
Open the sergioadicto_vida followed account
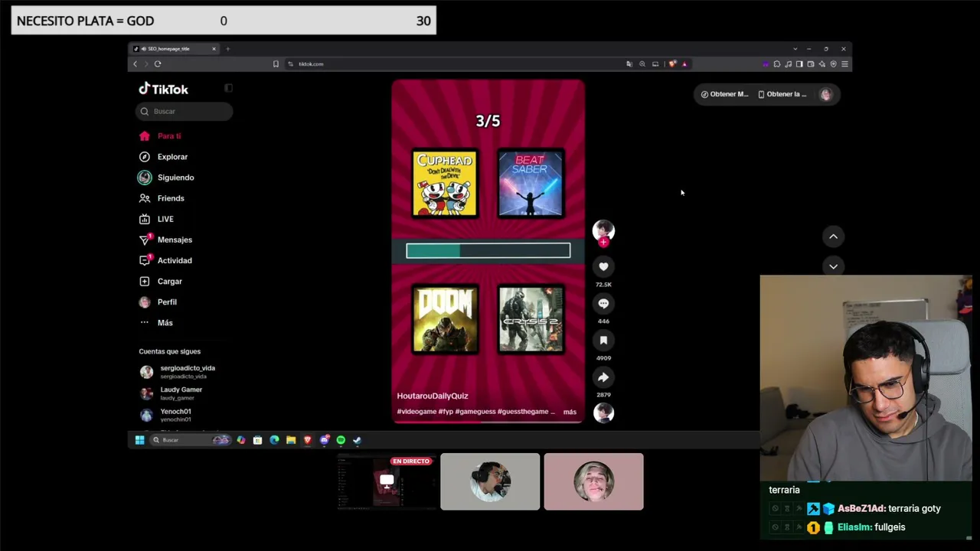pos(178,371)
